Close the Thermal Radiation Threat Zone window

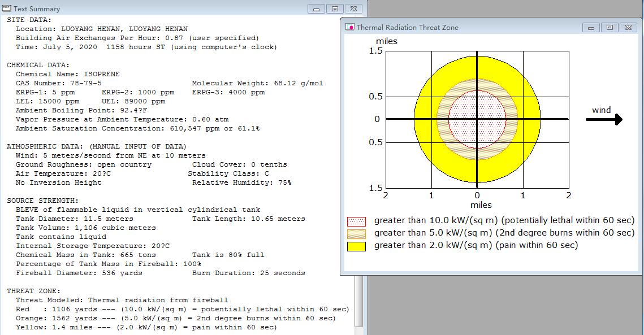pyautogui.click(x=628, y=28)
